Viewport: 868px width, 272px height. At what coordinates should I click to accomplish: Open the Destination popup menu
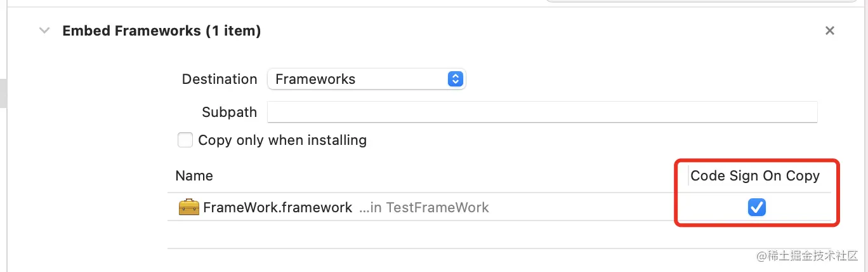point(366,79)
